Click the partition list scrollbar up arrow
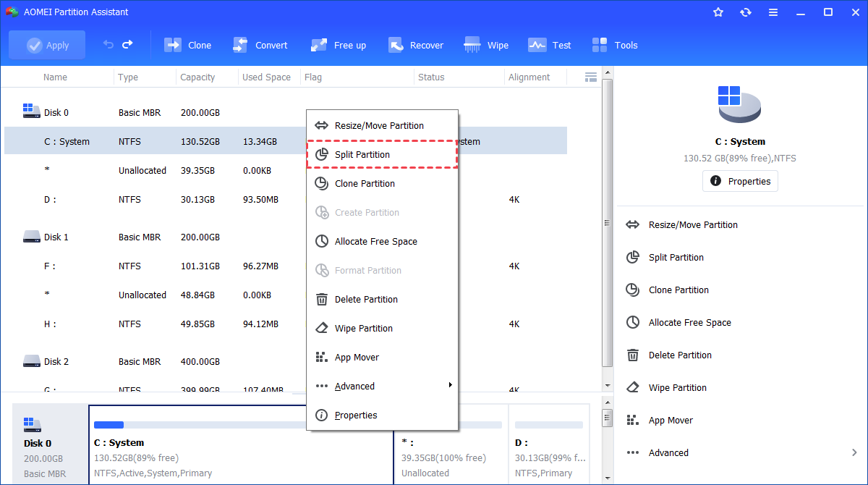Viewport: 868px width, 485px height. point(608,72)
